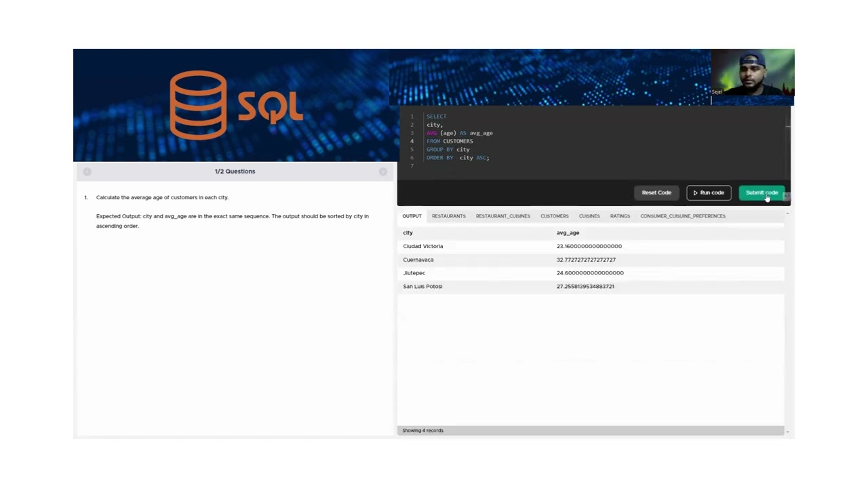Screen dimensions: 868x488
Task: Click the orange SQL database logo
Action: click(236, 105)
